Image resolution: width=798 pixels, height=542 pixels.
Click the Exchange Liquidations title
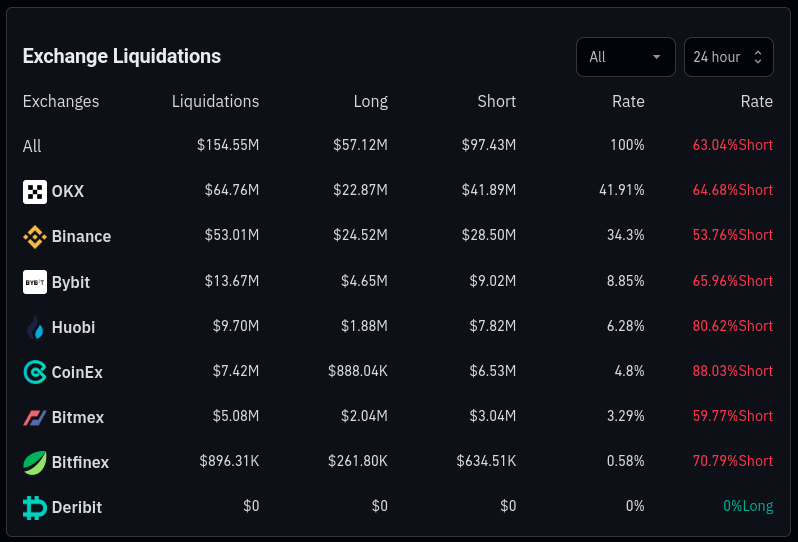coord(122,56)
